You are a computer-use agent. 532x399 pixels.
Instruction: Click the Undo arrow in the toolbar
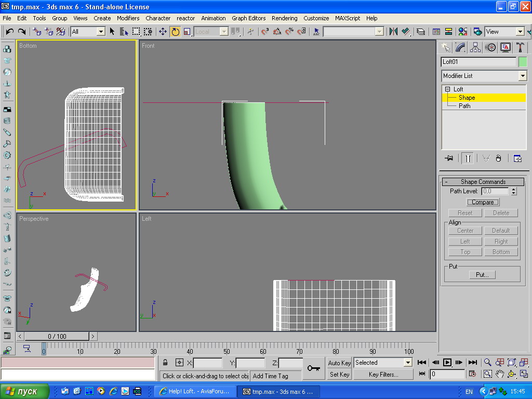point(9,32)
